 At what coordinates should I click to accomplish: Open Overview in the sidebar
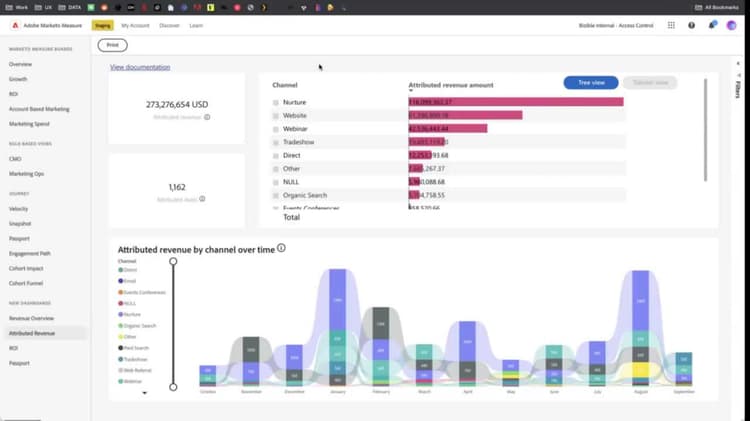coord(20,64)
